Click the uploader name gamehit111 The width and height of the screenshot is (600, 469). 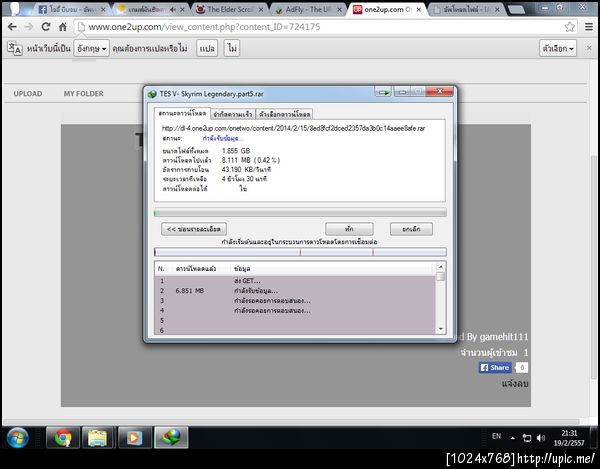coord(504,337)
